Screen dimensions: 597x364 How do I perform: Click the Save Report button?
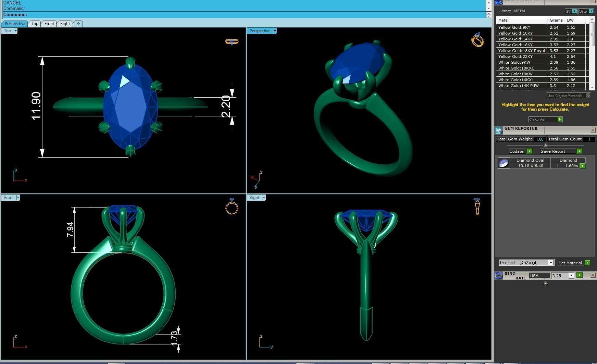point(558,151)
